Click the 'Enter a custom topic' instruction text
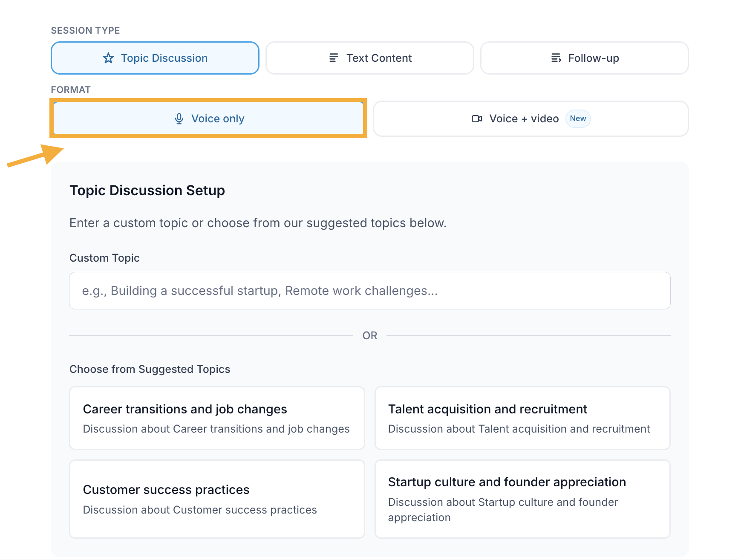 click(x=258, y=223)
